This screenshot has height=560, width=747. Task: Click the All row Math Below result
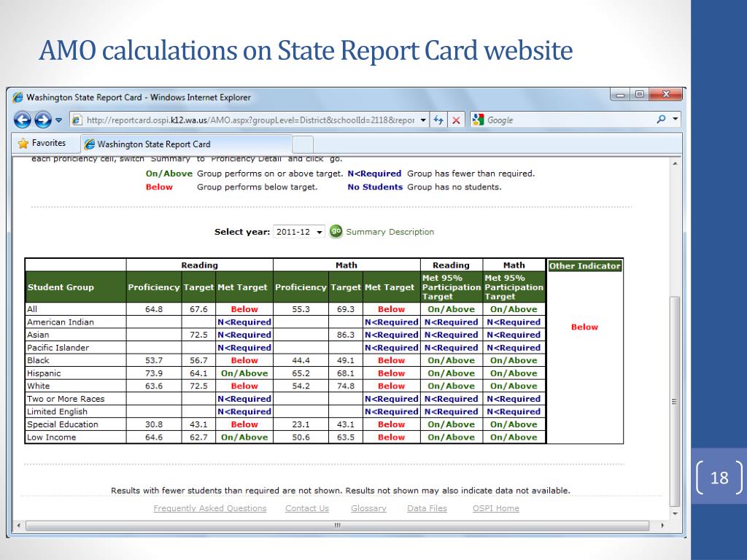(x=391, y=309)
